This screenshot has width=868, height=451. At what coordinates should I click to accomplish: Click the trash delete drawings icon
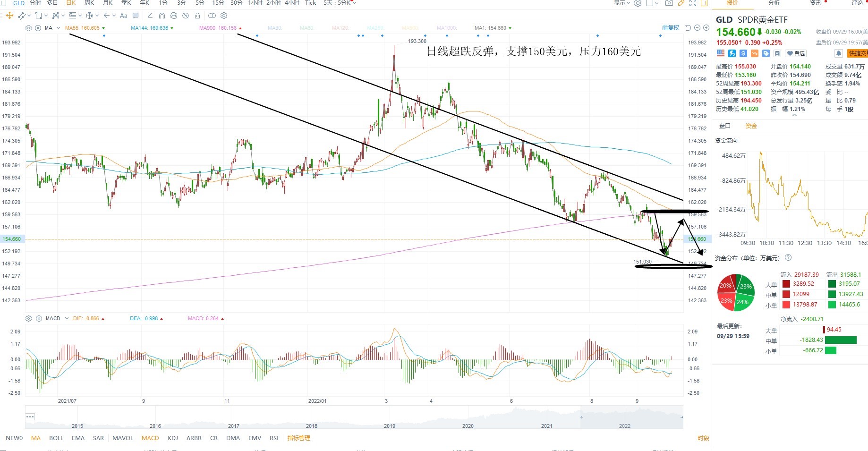pyautogui.click(x=197, y=16)
